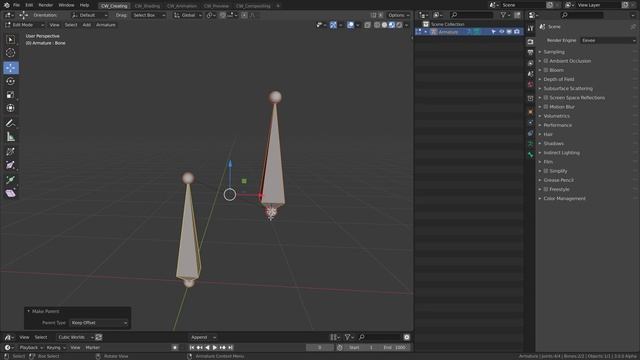Toggle Armature selectability arrow in outliner

493,32
